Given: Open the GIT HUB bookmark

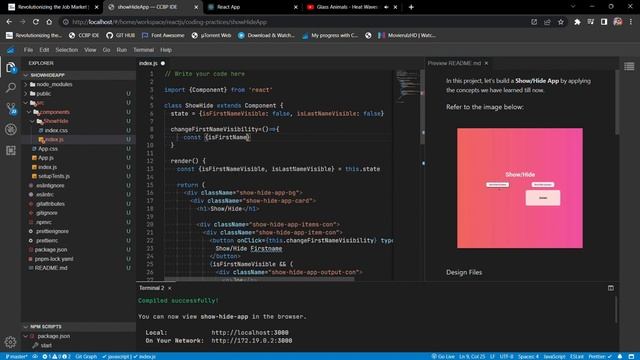Looking at the screenshot, I should [x=120, y=36].
